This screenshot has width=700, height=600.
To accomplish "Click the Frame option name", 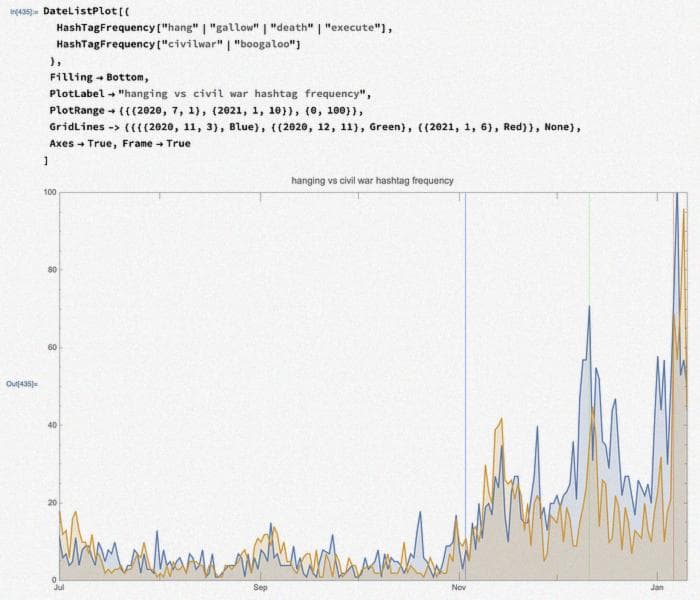I will [x=138, y=143].
